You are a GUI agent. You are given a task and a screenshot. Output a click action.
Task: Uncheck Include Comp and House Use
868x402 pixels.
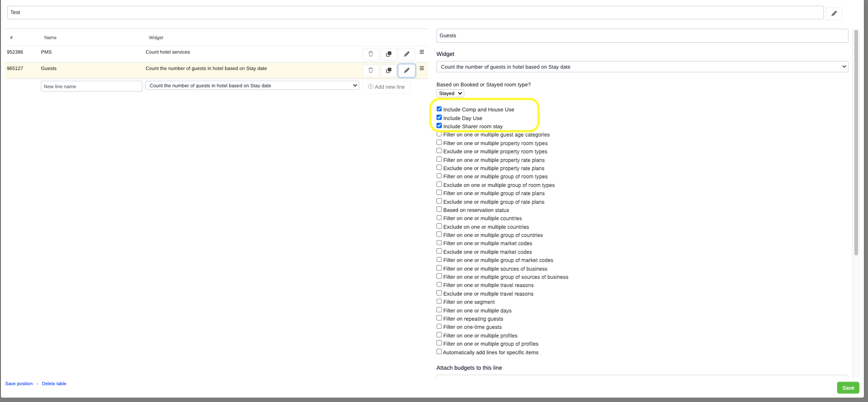click(x=439, y=109)
